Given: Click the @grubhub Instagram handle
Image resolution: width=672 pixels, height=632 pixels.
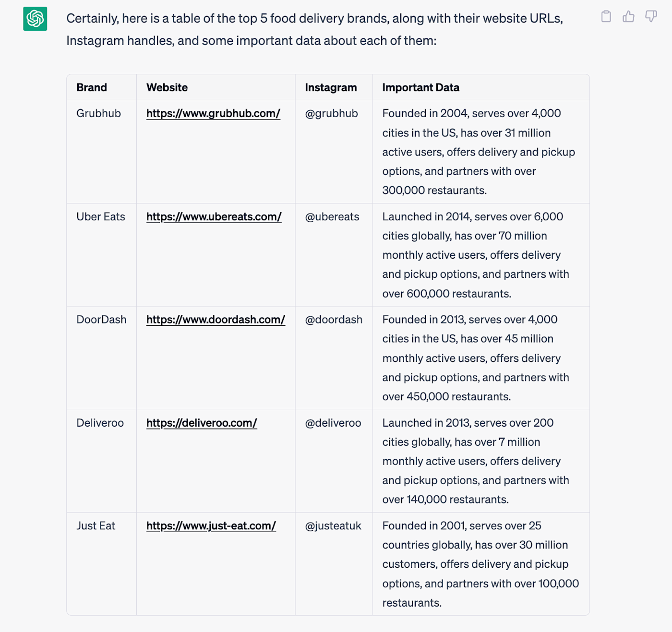Looking at the screenshot, I should point(331,114).
